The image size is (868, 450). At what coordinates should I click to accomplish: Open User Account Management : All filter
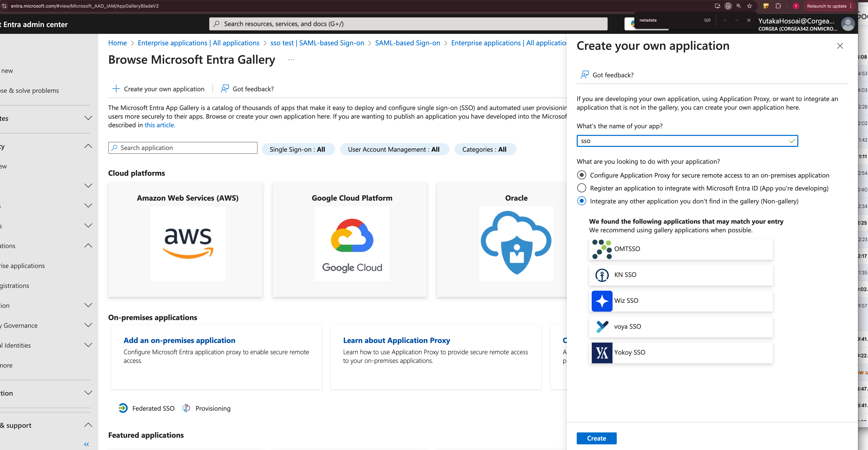(x=394, y=149)
